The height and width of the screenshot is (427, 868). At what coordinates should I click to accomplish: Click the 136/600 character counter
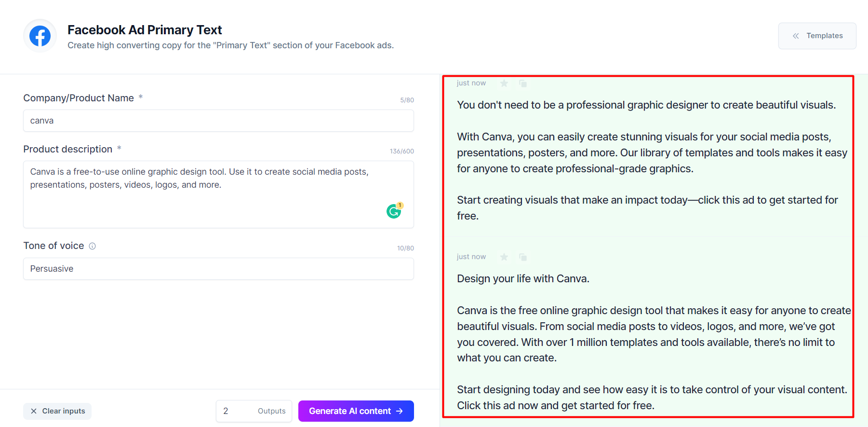pos(401,152)
